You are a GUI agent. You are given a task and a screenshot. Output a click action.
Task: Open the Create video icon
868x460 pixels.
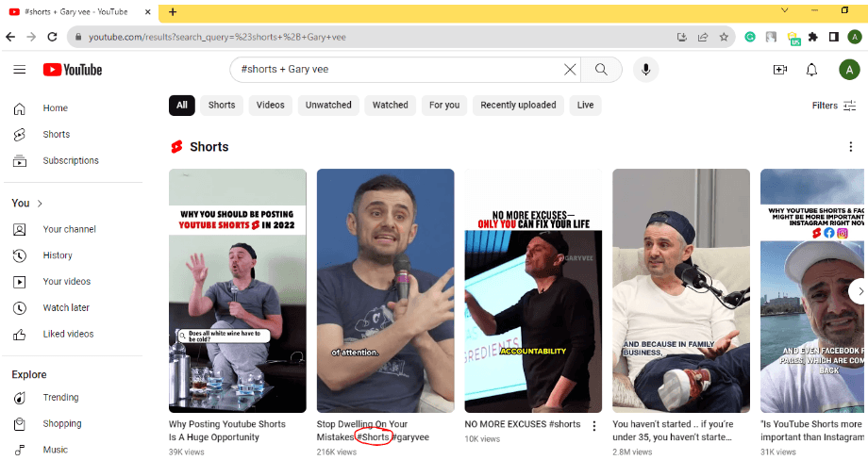[x=780, y=70]
